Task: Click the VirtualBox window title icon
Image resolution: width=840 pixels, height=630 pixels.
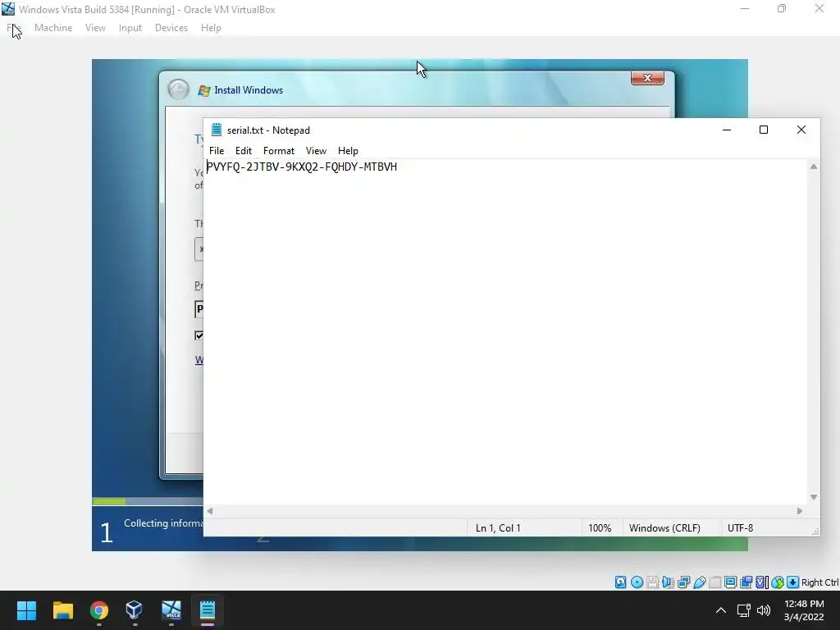Action: (x=8, y=9)
